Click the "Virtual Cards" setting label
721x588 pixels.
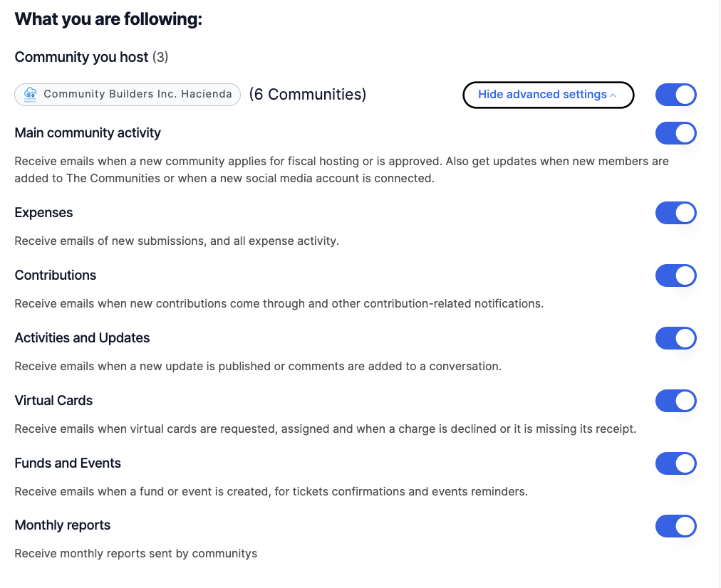(x=53, y=401)
